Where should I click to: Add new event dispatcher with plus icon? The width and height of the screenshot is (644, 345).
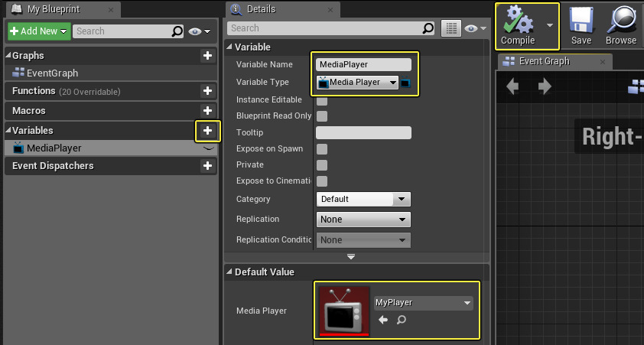click(207, 166)
